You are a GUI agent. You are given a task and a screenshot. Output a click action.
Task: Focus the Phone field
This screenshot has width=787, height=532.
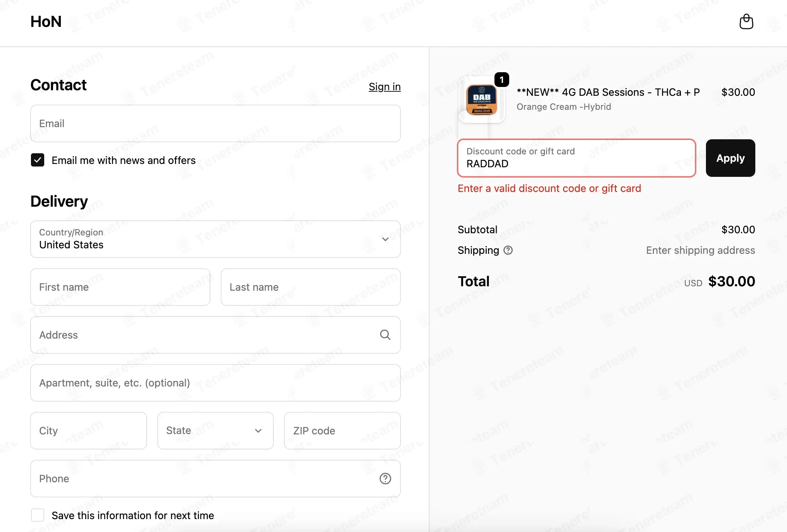pyautogui.click(x=216, y=479)
